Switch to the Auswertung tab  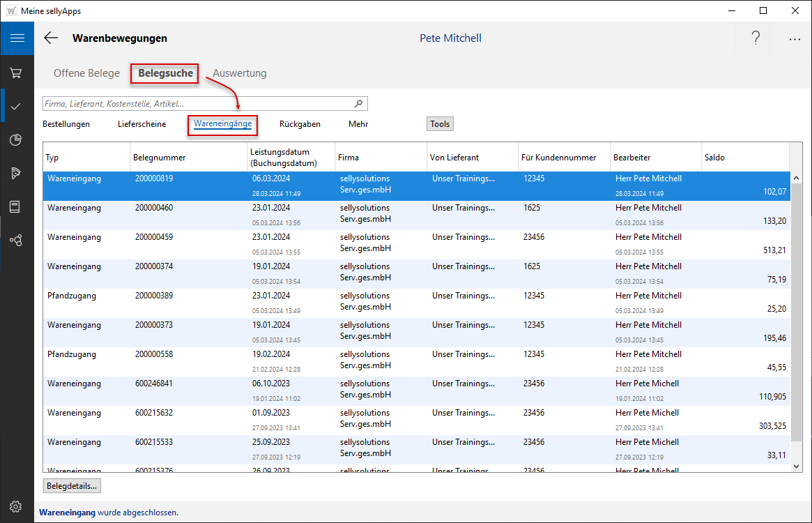pos(239,73)
